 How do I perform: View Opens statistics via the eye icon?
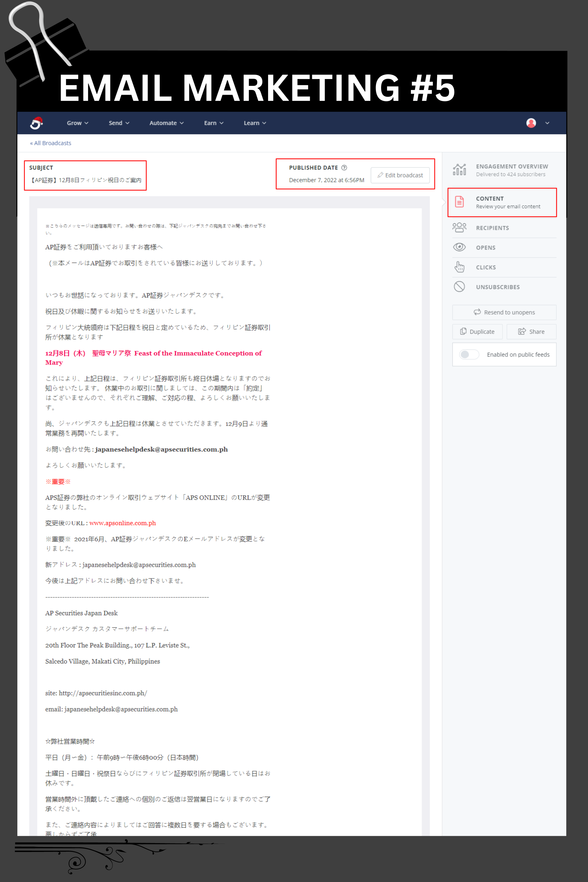(460, 247)
